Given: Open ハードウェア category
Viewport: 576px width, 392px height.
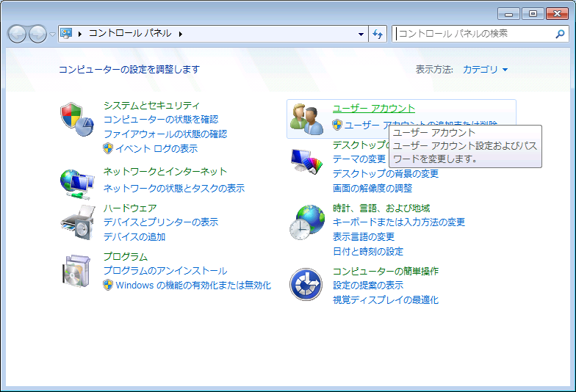Looking at the screenshot, I should coord(130,208).
